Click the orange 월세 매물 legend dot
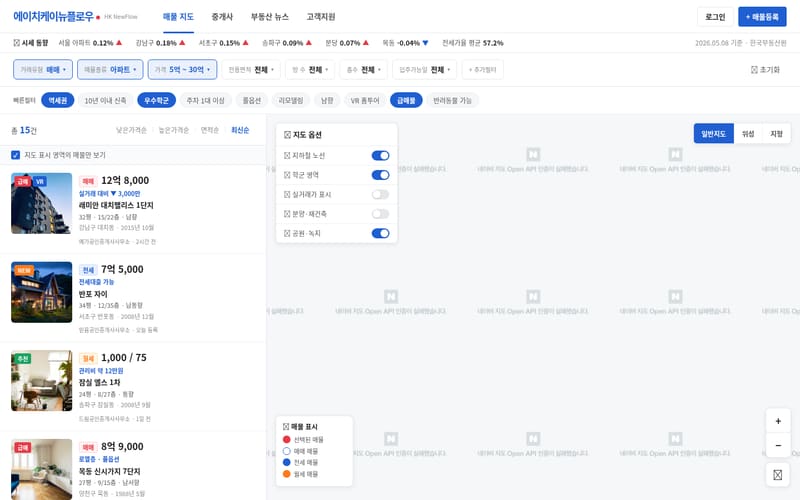Screen dimensions: 800x500 286,474
